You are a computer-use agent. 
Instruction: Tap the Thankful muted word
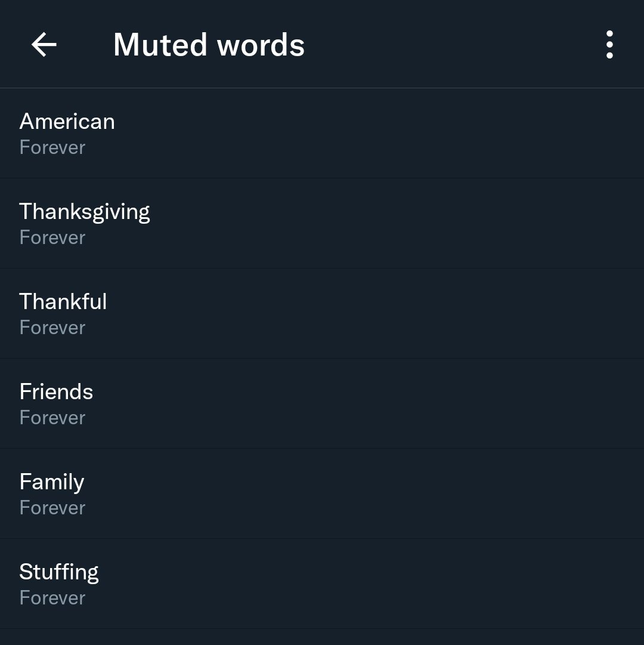(63, 302)
